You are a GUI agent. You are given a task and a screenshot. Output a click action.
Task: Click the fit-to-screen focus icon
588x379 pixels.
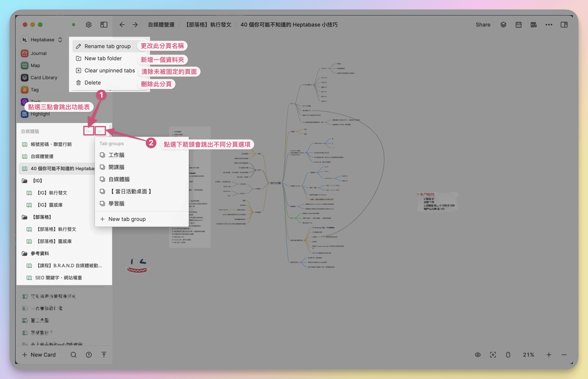click(x=493, y=355)
